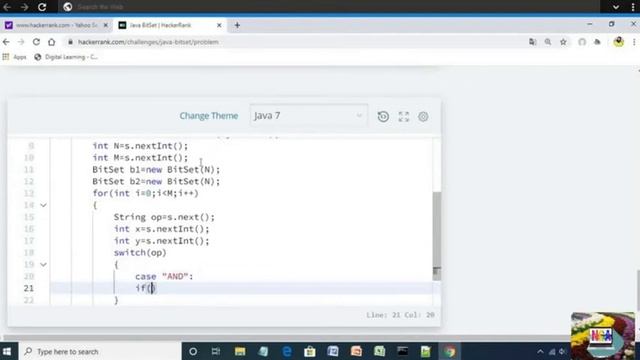The image size is (640, 360).
Task: Go back using outer browser back arrow
Action: point(7,7)
